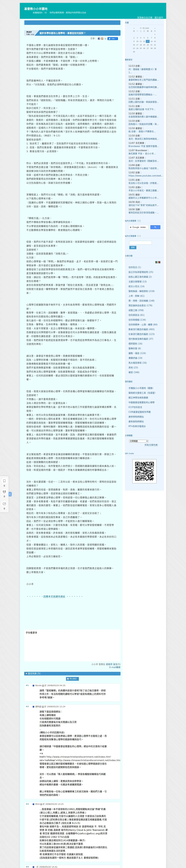
Task: Click the cat-face like icon
Action: [x=4, y=492]
